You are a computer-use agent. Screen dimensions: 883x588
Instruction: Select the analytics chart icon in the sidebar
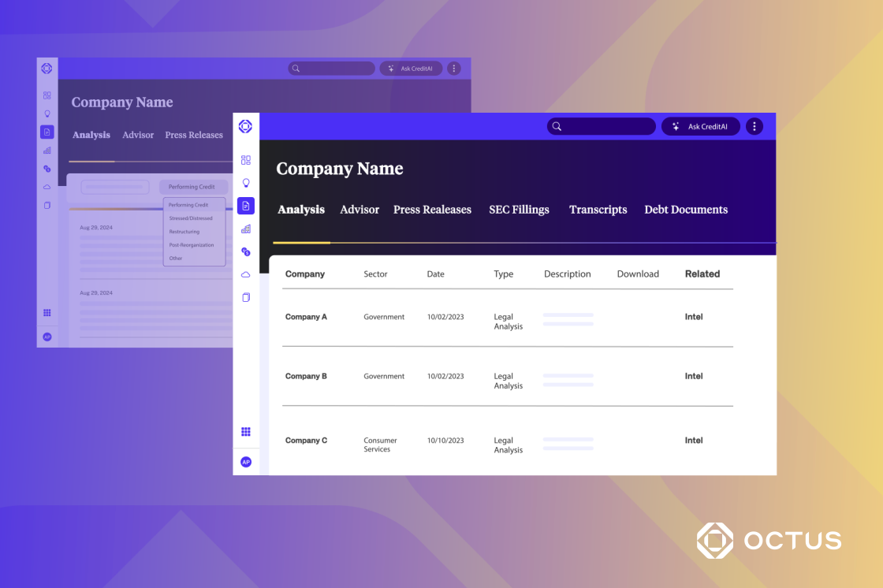click(246, 229)
